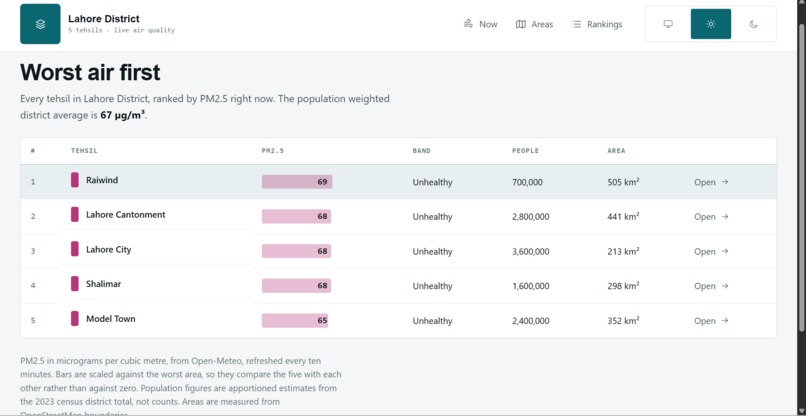Click the 1,600,000 population value
The width and height of the screenshot is (806, 416).
click(530, 286)
